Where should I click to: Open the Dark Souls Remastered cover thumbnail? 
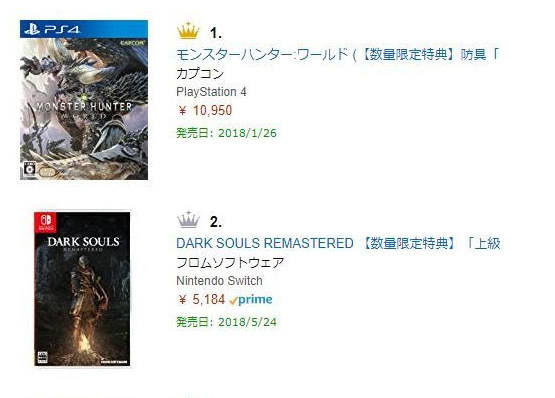point(82,289)
